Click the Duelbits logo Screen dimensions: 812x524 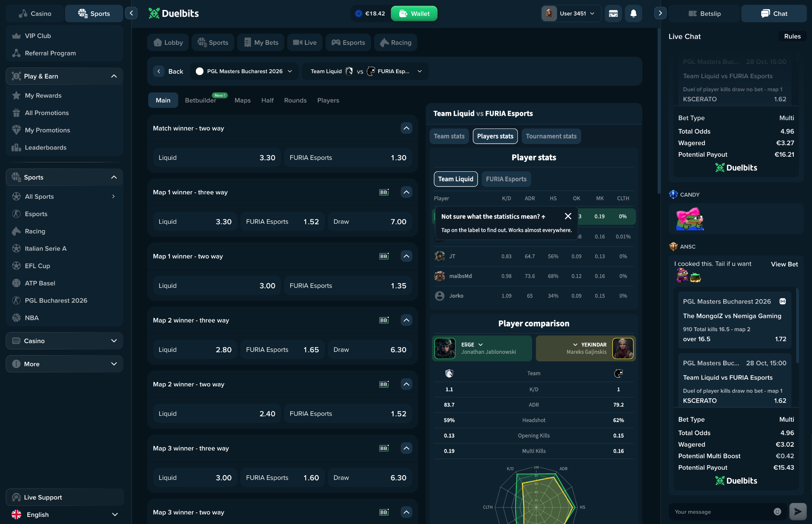coord(174,13)
